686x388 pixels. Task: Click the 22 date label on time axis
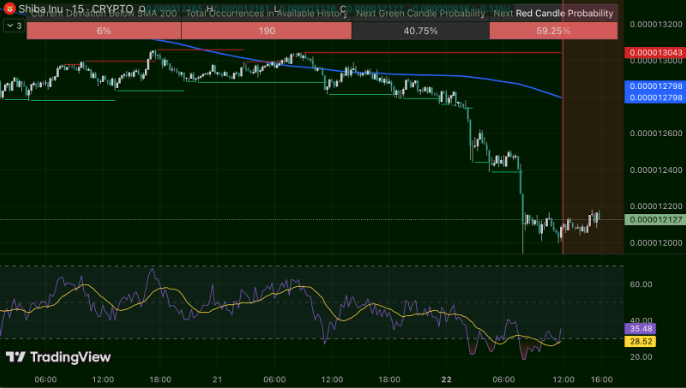coord(446,379)
